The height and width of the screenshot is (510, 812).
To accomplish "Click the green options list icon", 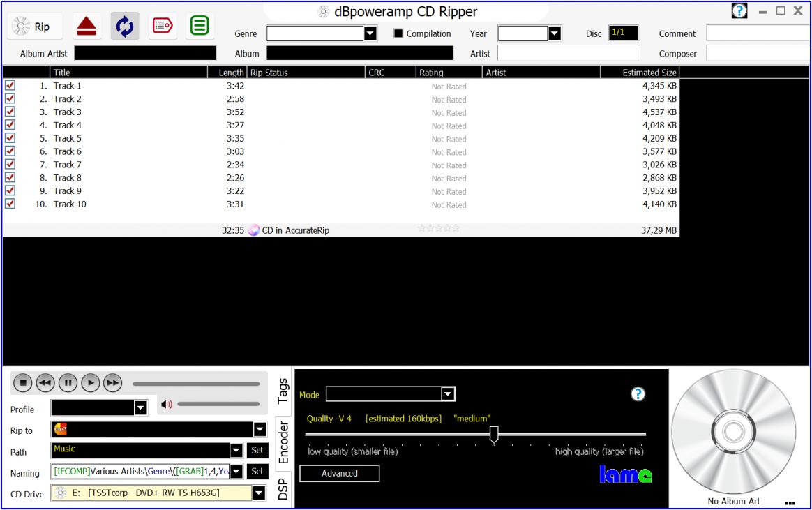I will 200,27.
